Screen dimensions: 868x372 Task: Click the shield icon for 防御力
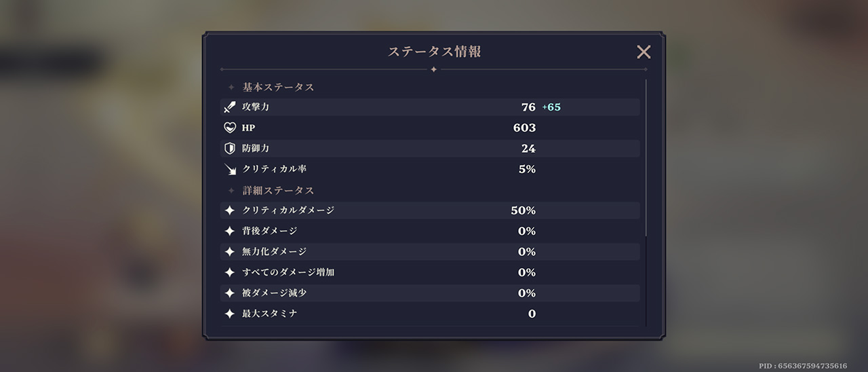click(230, 148)
